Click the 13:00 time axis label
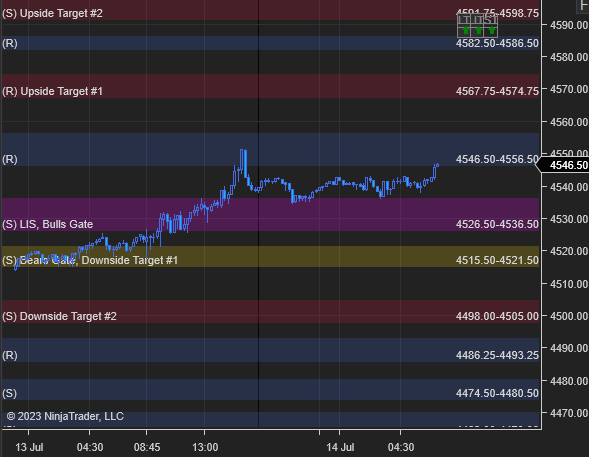Image resolution: width=589 pixels, height=457 pixels. pos(205,447)
